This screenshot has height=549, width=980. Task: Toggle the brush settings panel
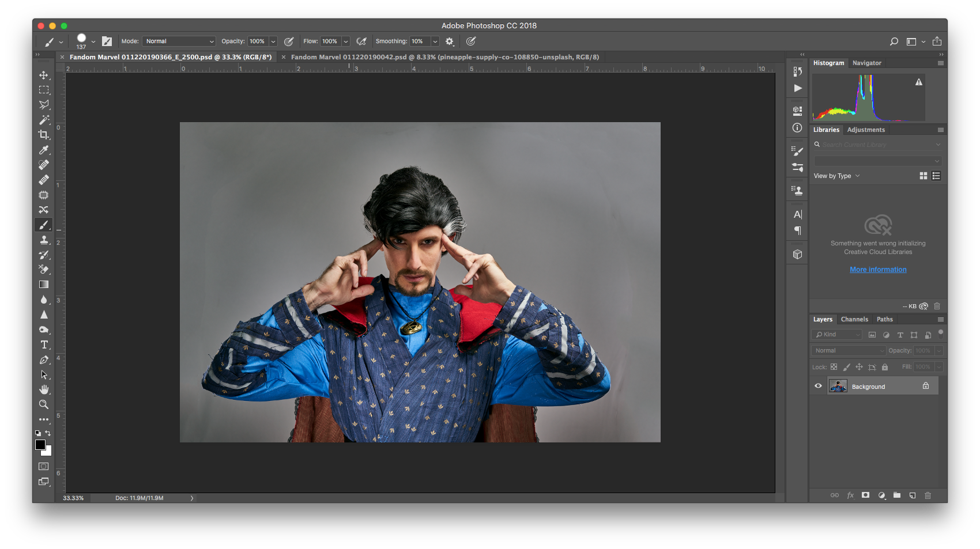click(x=107, y=41)
